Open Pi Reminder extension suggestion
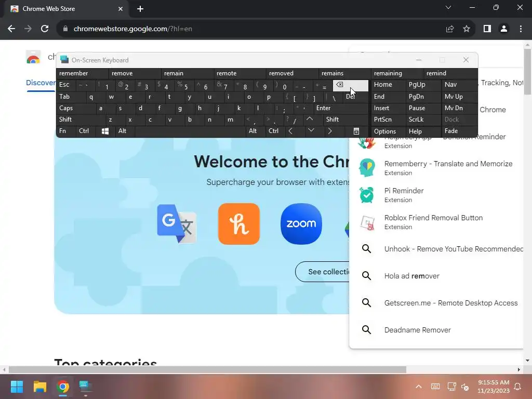Viewport: 532px width, 399px height. [x=437, y=195]
